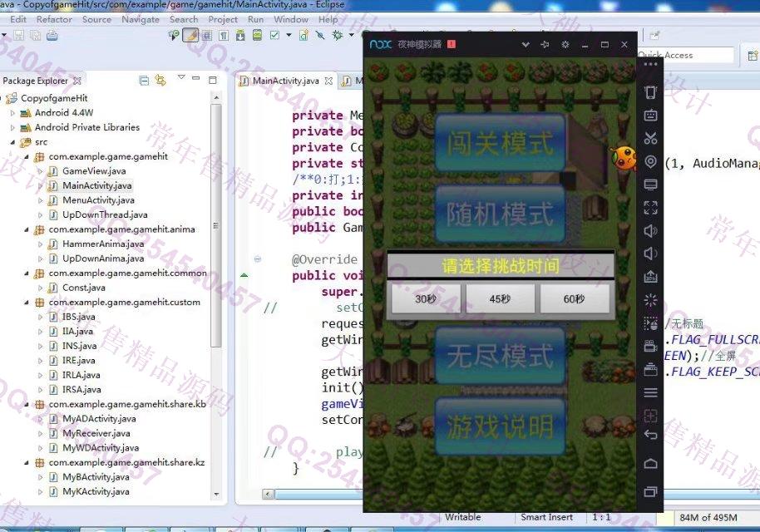Open the Project menu
This screenshot has height=532, width=760.
[223, 19]
